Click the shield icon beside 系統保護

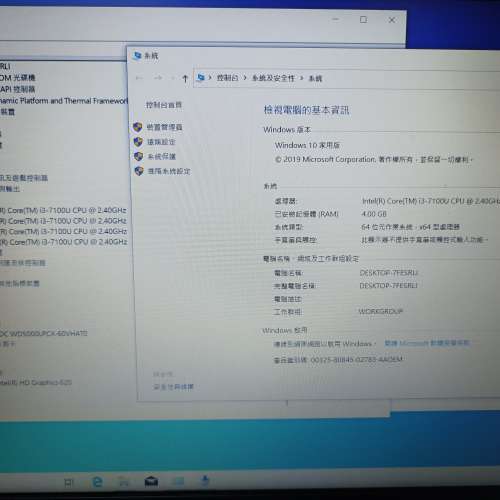click(138, 156)
